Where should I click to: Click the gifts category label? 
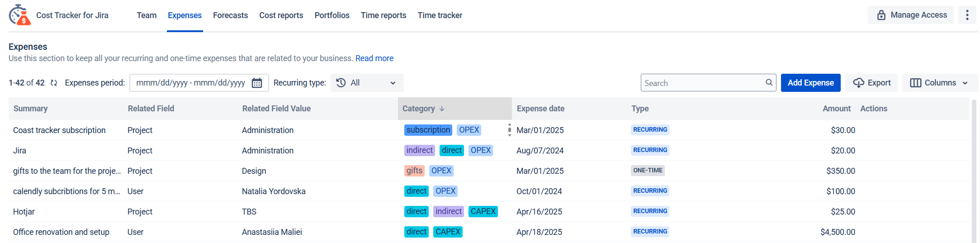(414, 171)
